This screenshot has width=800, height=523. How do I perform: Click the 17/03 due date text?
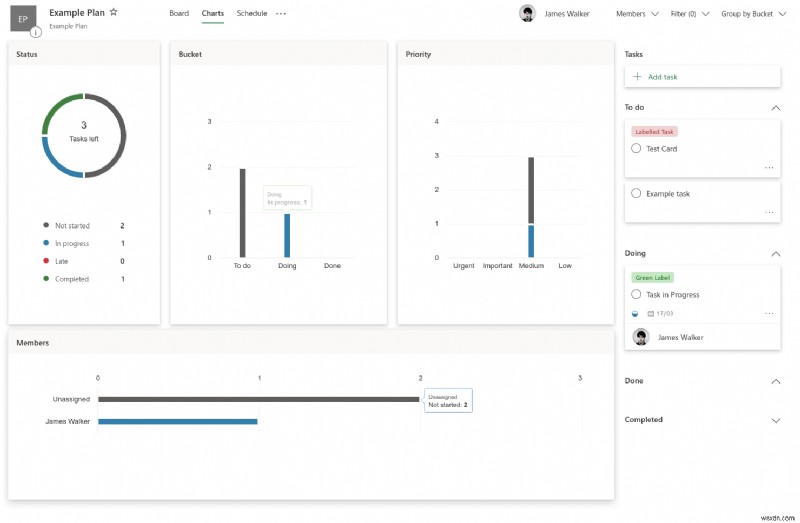(x=665, y=314)
